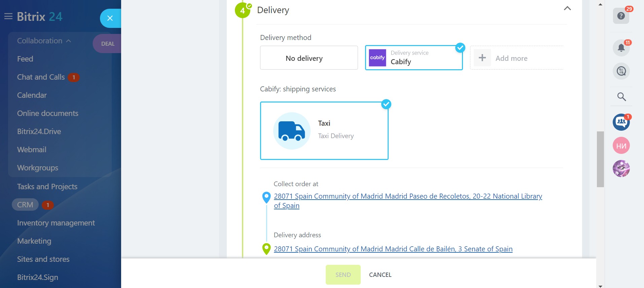Open the CRM menu item
This screenshot has height=288, width=644.
(25, 205)
